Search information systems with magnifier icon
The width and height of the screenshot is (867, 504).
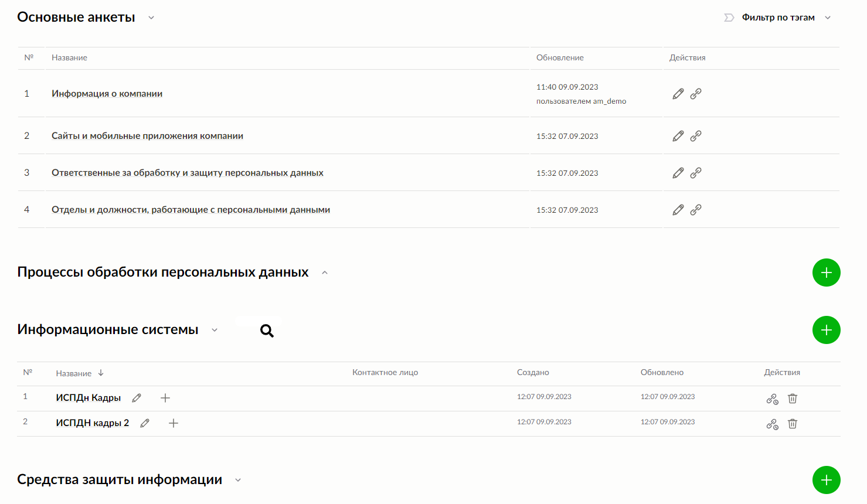(267, 331)
